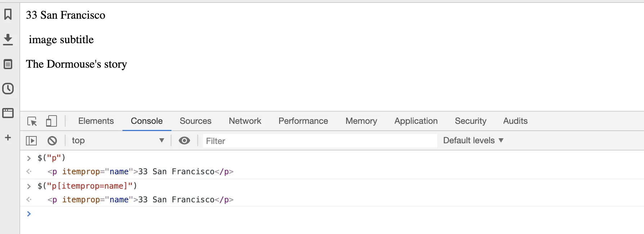Open the Sources tab
The image size is (644, 234).
point(196,121)
